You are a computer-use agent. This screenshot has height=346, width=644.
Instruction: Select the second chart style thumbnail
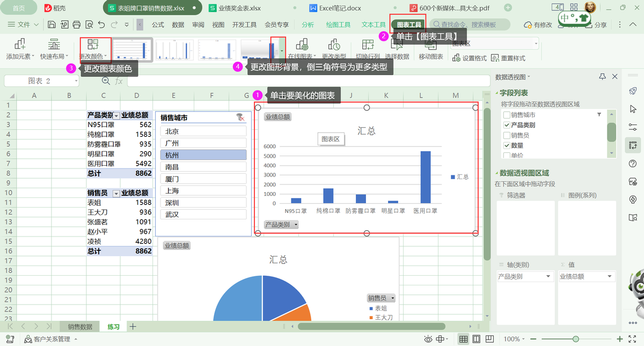click(175, 50)
